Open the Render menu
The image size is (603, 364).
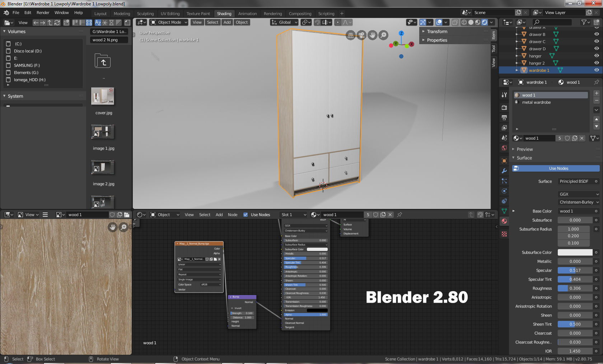coord(43,13)
